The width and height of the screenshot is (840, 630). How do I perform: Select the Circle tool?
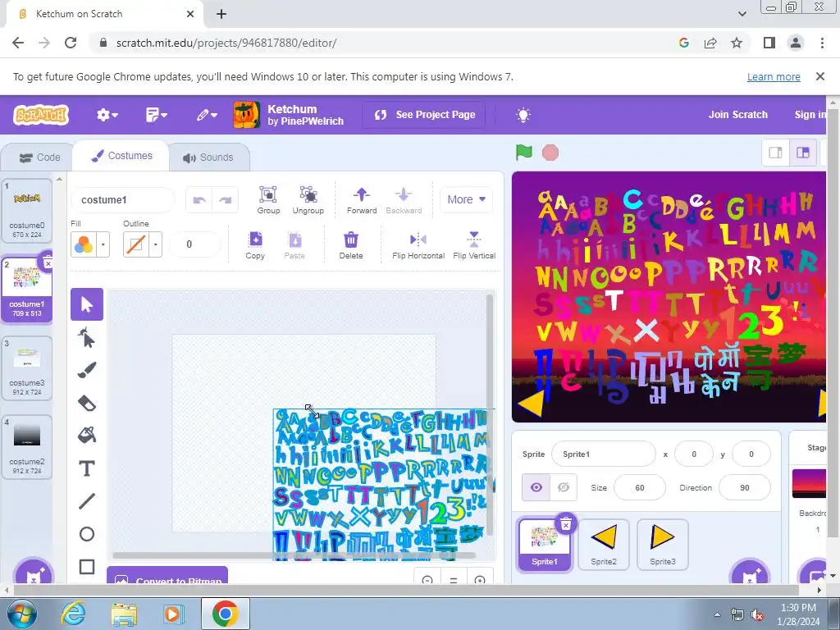click(87, 534)
